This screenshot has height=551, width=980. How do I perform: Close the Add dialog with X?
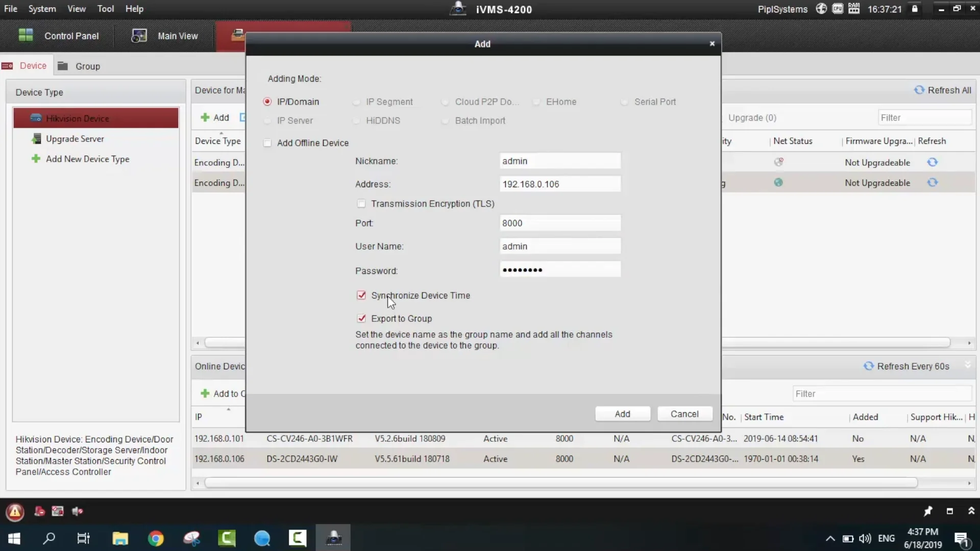712,43
